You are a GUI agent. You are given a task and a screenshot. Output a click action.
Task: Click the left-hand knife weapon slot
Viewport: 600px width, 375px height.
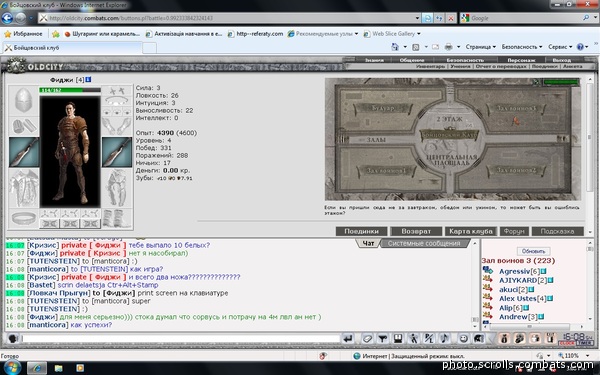pos(24,152)
